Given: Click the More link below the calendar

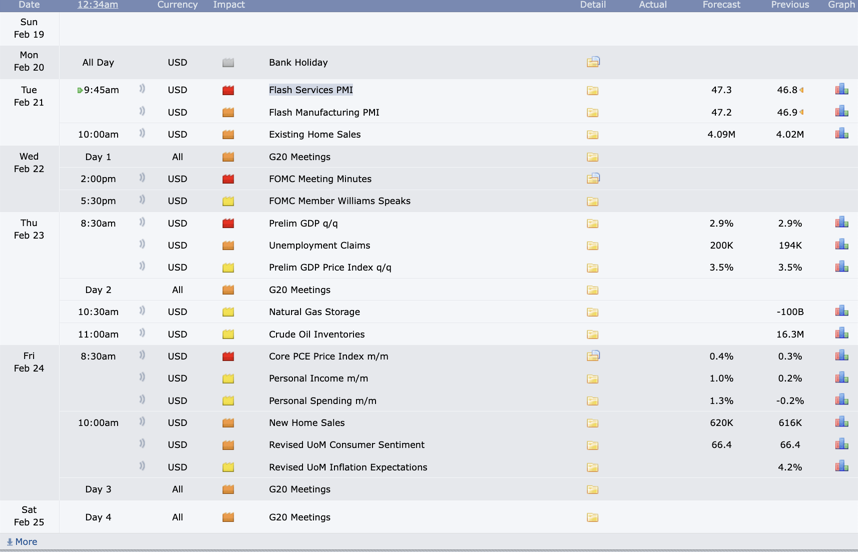Looking at the screenshot, I should 22,542.
